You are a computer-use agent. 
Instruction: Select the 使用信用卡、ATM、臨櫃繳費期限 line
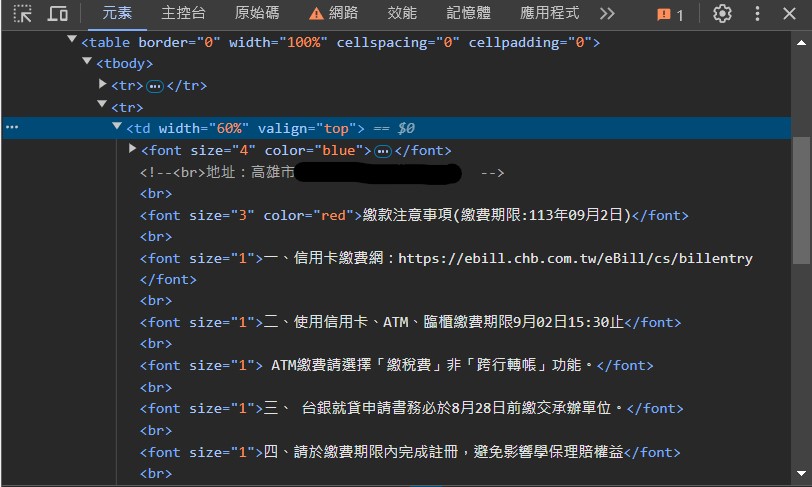[x=410, y=322]
